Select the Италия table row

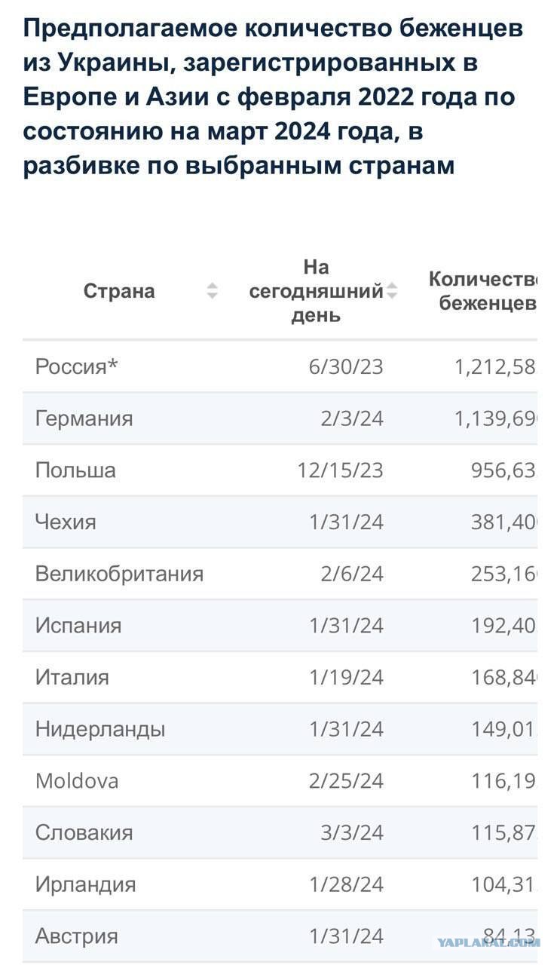[280, 677]
